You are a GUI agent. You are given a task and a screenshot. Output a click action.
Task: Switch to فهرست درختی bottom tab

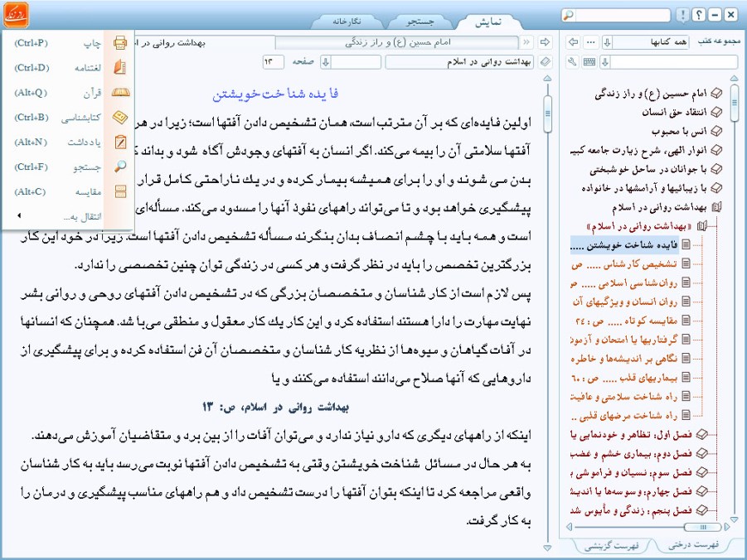coord(694,545)
